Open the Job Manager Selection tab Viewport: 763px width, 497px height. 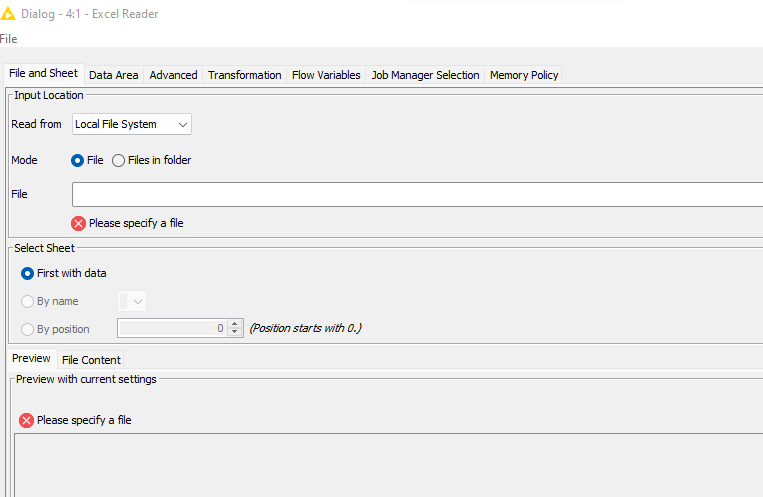[x=425, y=75]
